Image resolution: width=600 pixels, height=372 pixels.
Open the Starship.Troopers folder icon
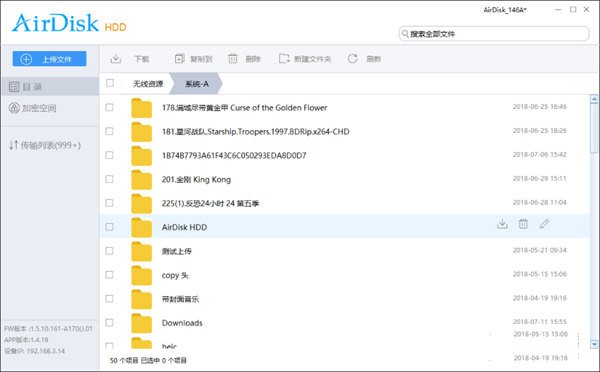pyautogui.click(x=142, y=132)
